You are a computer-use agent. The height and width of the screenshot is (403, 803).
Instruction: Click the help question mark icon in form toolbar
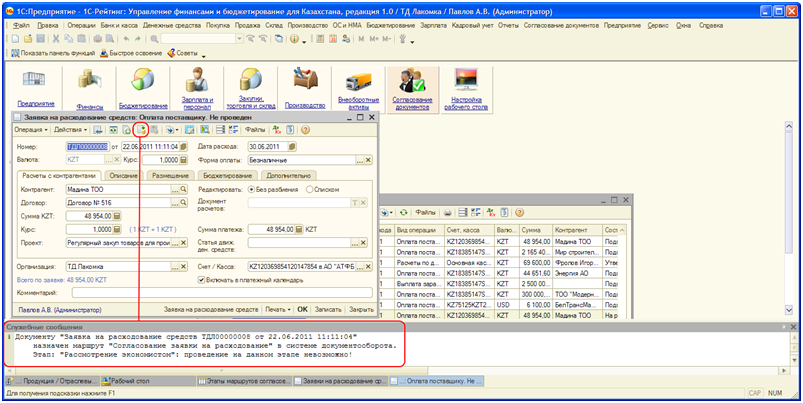305,130
